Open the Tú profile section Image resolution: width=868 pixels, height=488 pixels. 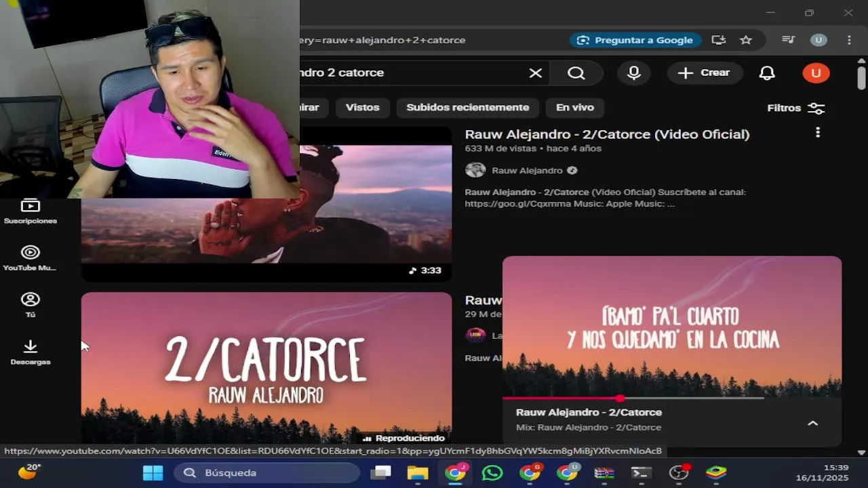(x=30, y=305)
